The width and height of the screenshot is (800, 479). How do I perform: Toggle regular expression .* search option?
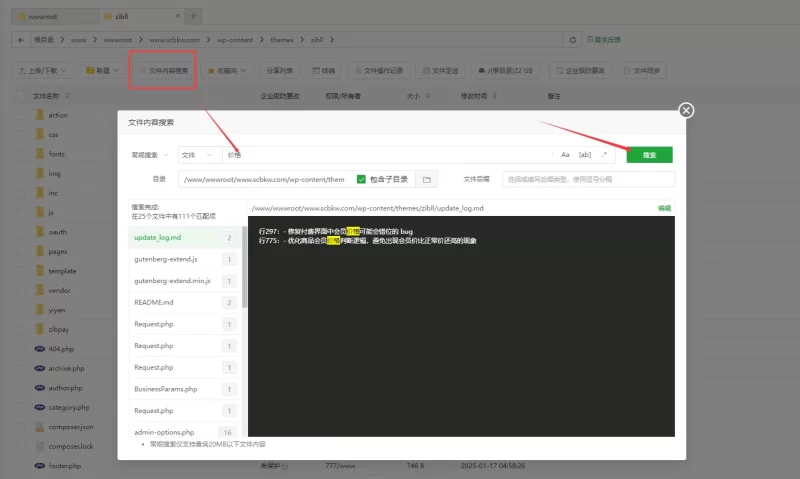click(604, 155)
